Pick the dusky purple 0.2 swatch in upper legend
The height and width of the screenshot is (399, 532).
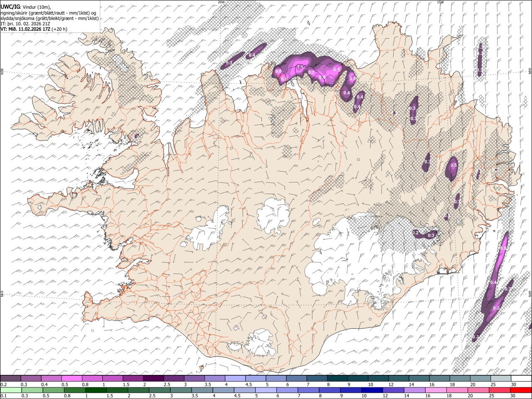[x=11, y=379]
